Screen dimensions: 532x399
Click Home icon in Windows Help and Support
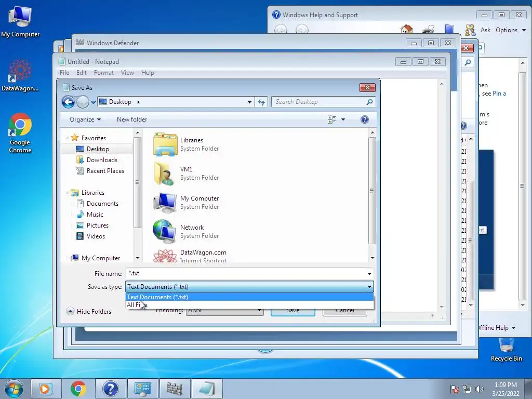(406, 30)
